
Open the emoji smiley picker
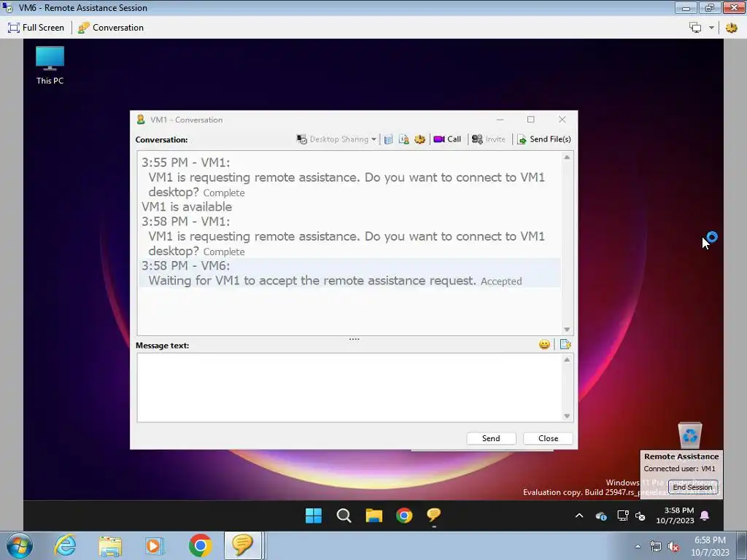click(544, 344)
